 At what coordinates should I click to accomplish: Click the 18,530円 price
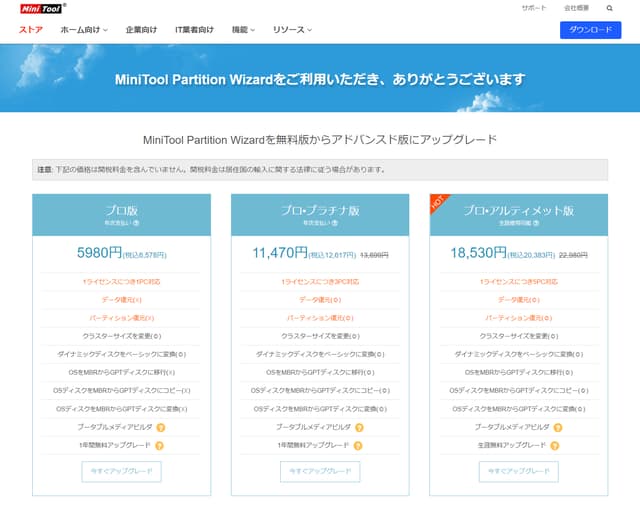479,253
